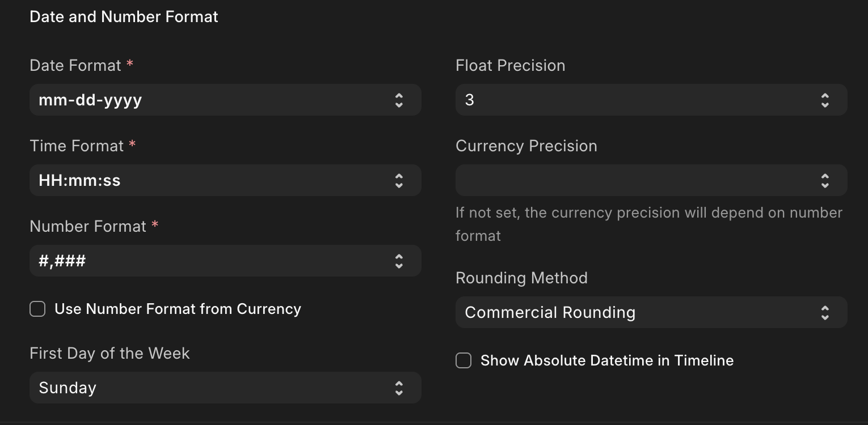
Task: Open the dropdown showing value 3
Action: (641, 100)
